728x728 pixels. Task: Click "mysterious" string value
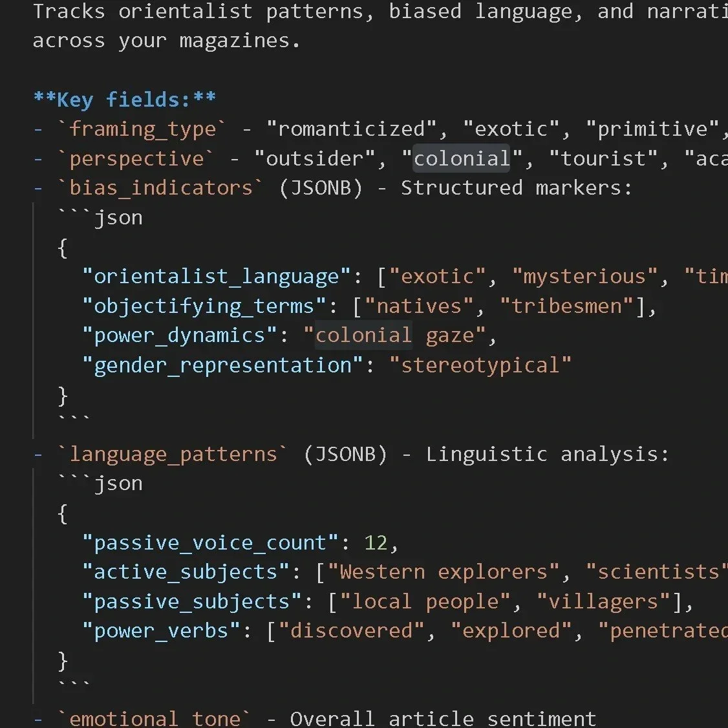coord(585,277)
